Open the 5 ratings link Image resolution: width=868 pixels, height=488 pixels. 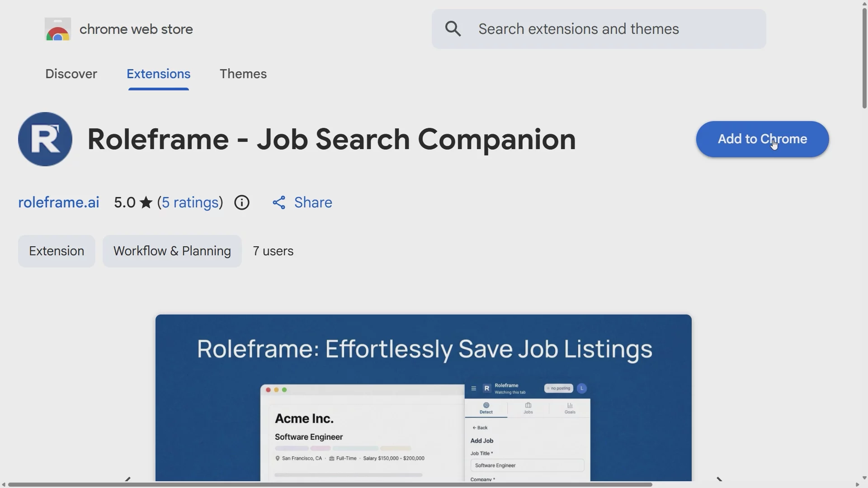(190, 203)
